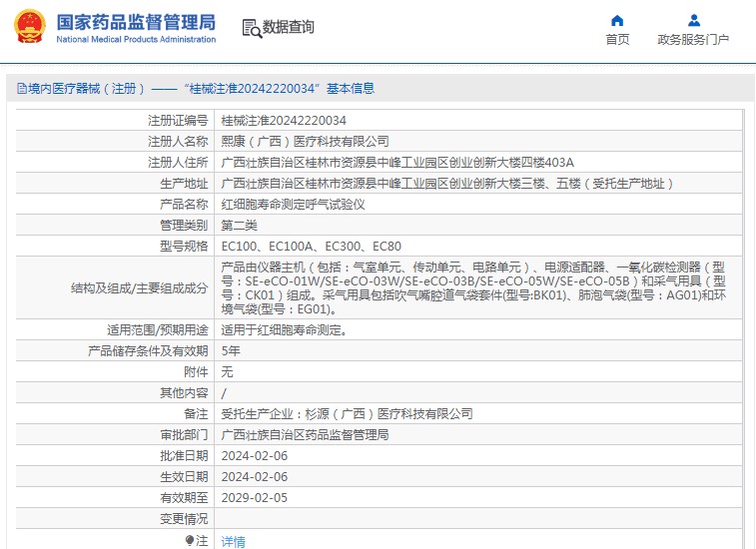Click National Medical Products Administration subtitle
The height and width of the screenshot is (549, 756).
point(136,40)
